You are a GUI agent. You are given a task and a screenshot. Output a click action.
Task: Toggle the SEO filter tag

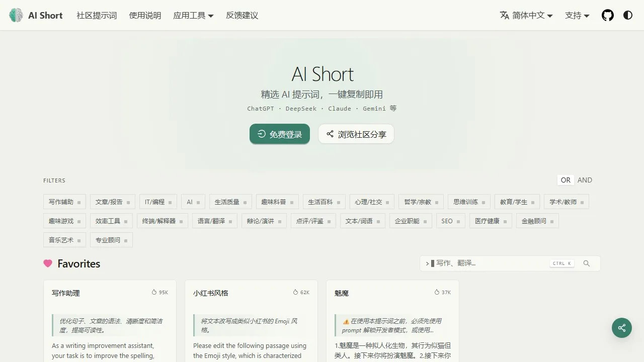click(451, 221)
